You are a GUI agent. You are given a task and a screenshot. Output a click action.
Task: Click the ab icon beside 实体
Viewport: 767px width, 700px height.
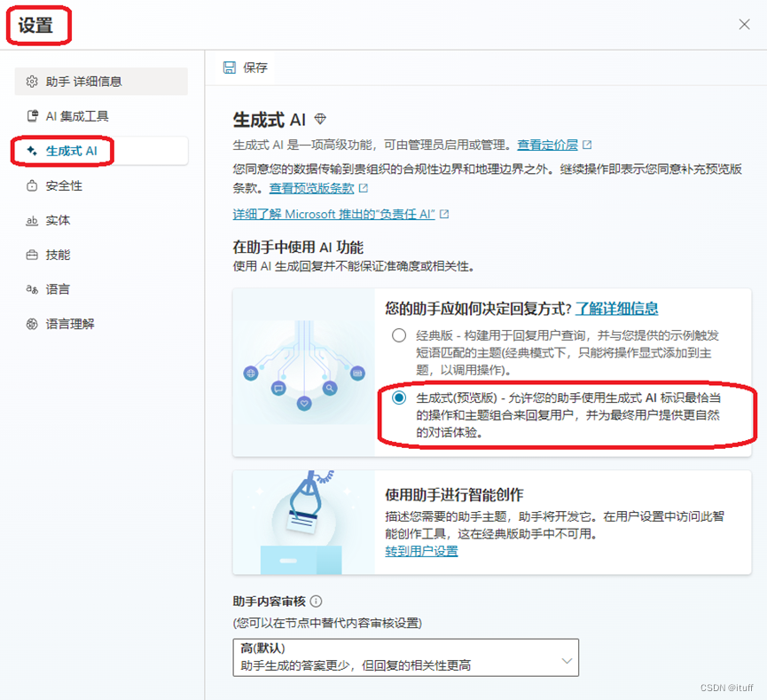32,221
